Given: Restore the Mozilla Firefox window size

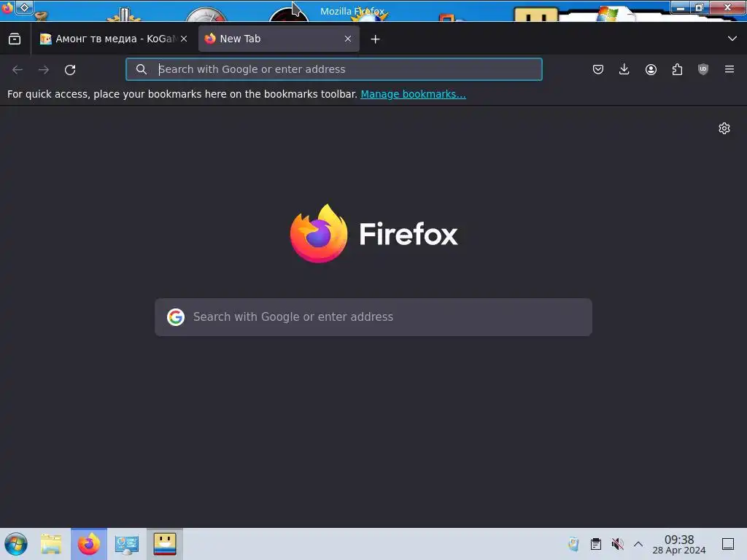Looking at the screenshot, I should tap(699, 7).
